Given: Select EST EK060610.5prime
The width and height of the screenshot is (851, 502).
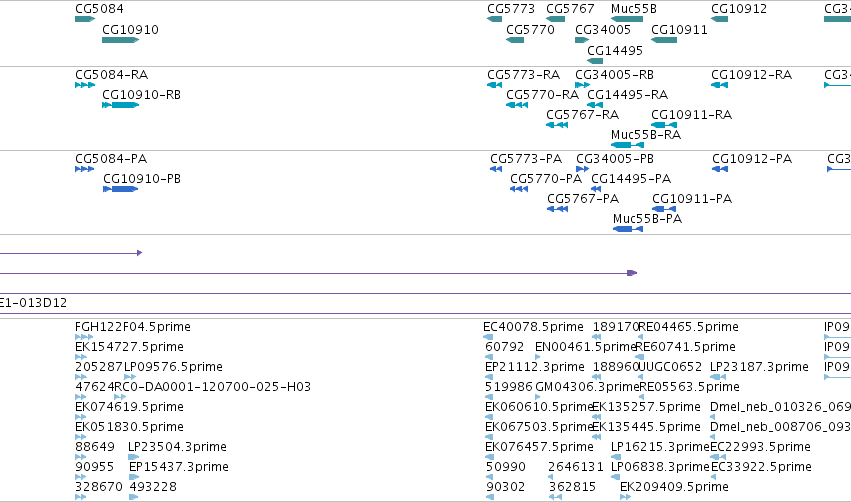Looking at the screenshot, I should pyautogui.click(x=490, y=417).
